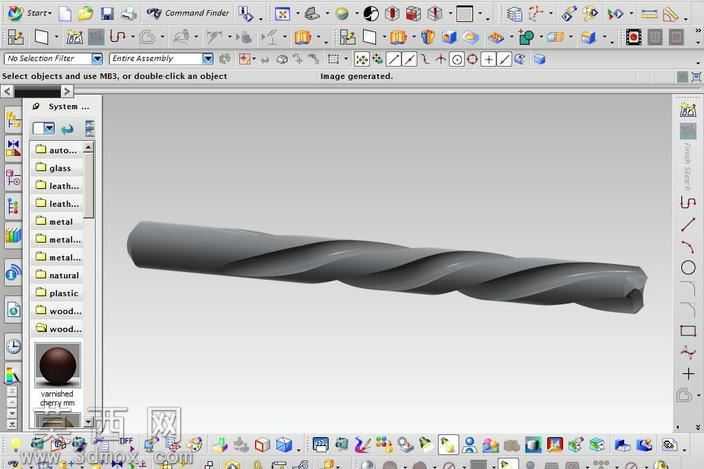Click the first red section-view cube icon
The image size is (704, 469).
coord(392,14)
